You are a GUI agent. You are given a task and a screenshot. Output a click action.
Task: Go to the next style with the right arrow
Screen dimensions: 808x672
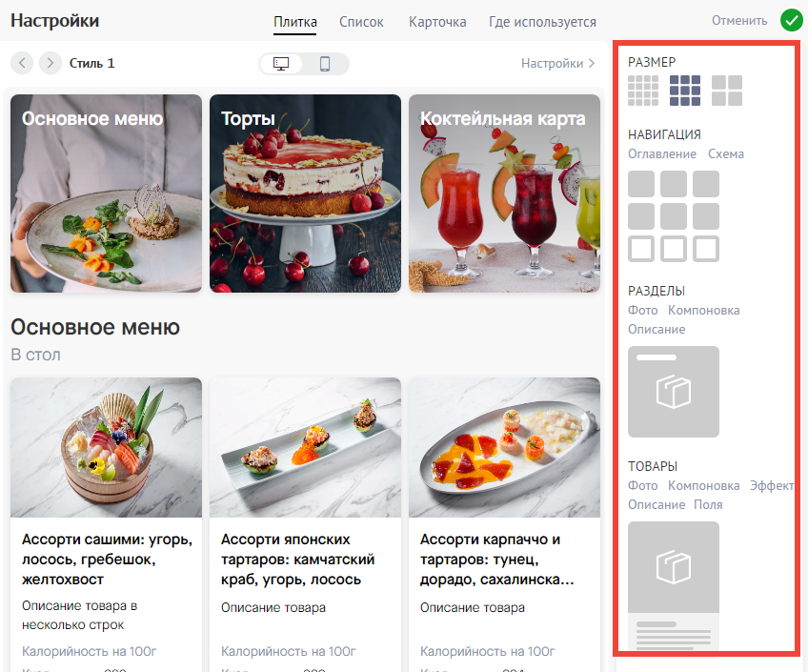pyautogui.click(x=50, y=63)
